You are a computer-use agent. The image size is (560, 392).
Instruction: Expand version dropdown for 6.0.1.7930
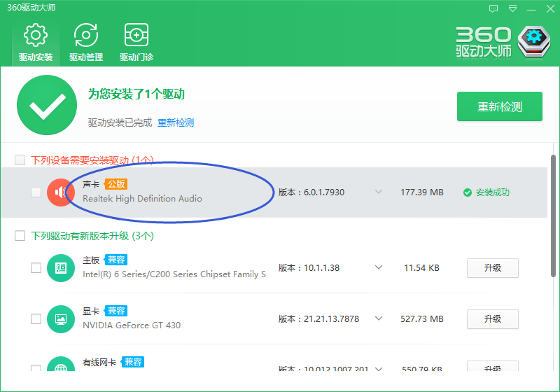coord(379,192)
